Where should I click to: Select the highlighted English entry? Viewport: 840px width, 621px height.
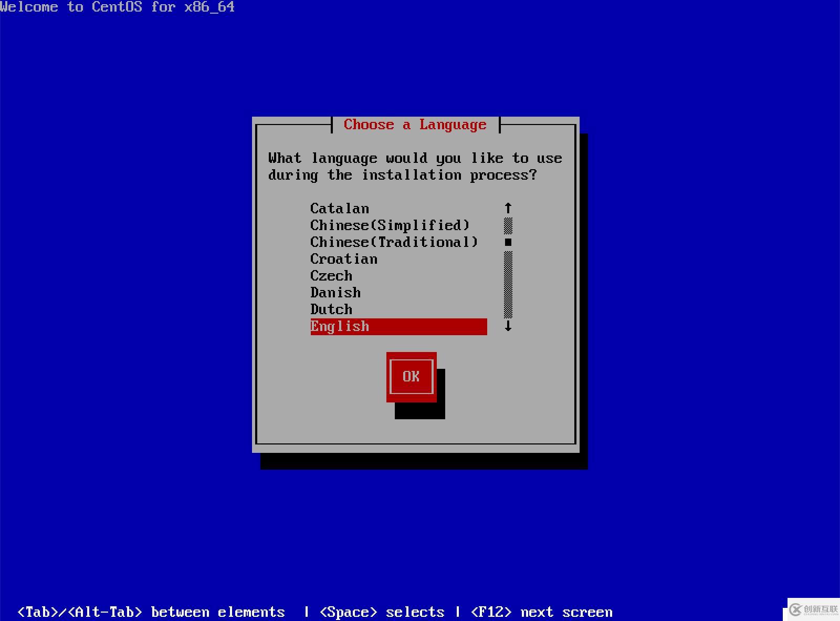(399, 326)
